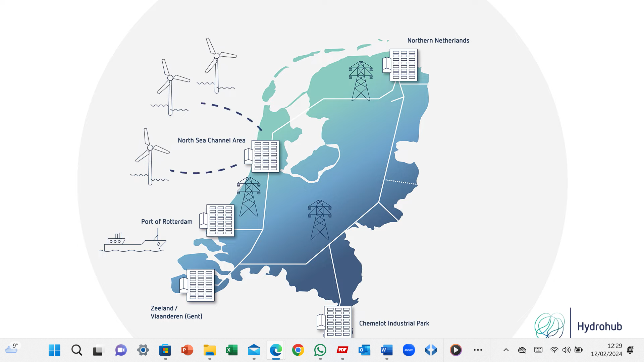Screen dimensions: 644x362
Task: Click the Hydrohub logo
Action: 579,325
